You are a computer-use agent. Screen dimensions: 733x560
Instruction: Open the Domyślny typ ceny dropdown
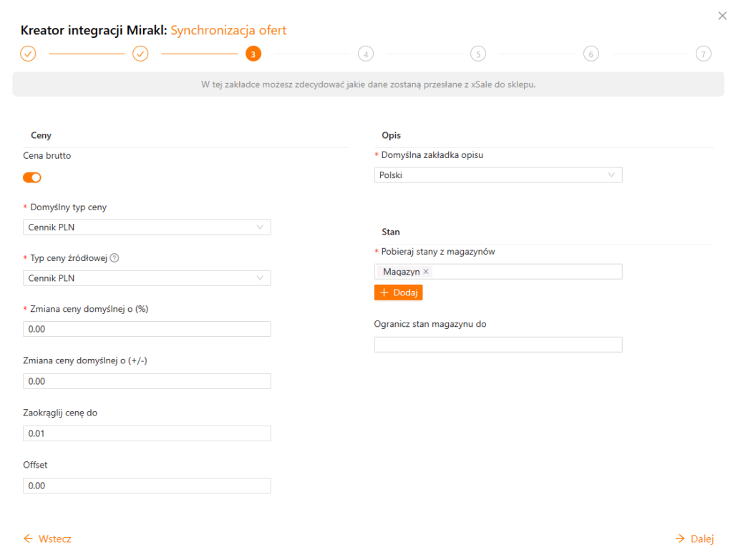coord(147,227)
